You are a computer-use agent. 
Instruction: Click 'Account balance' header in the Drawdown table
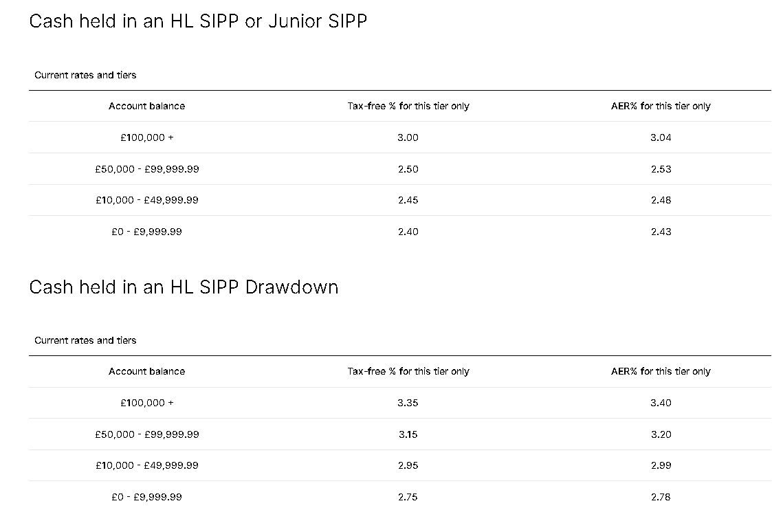(146, 371)
